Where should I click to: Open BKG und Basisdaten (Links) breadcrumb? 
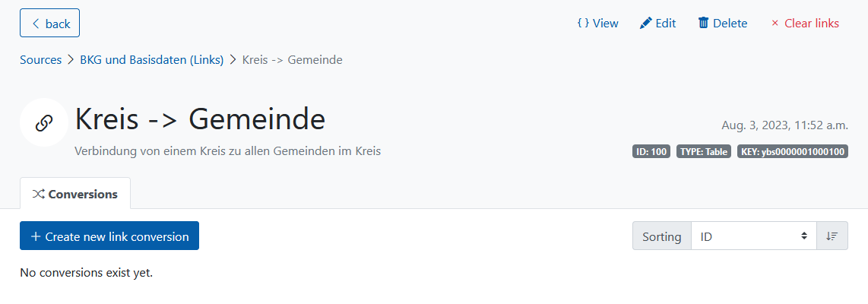(152, 60)
